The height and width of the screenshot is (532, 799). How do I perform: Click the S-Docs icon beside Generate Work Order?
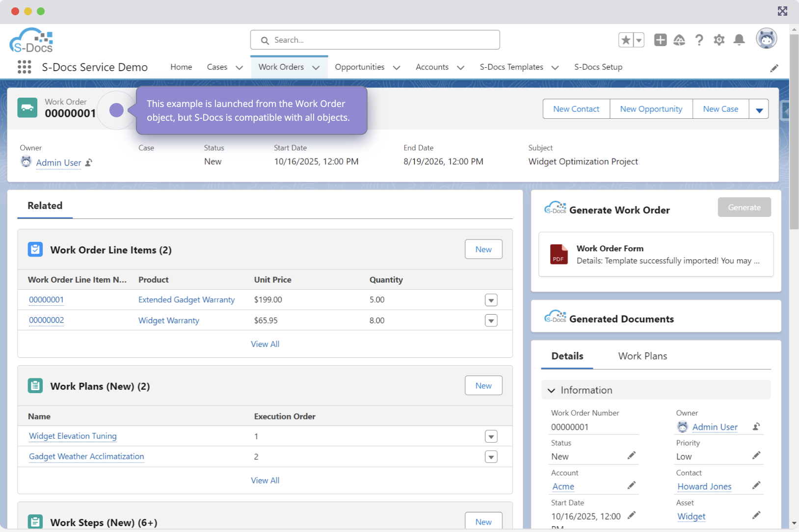tap(555, 208)
